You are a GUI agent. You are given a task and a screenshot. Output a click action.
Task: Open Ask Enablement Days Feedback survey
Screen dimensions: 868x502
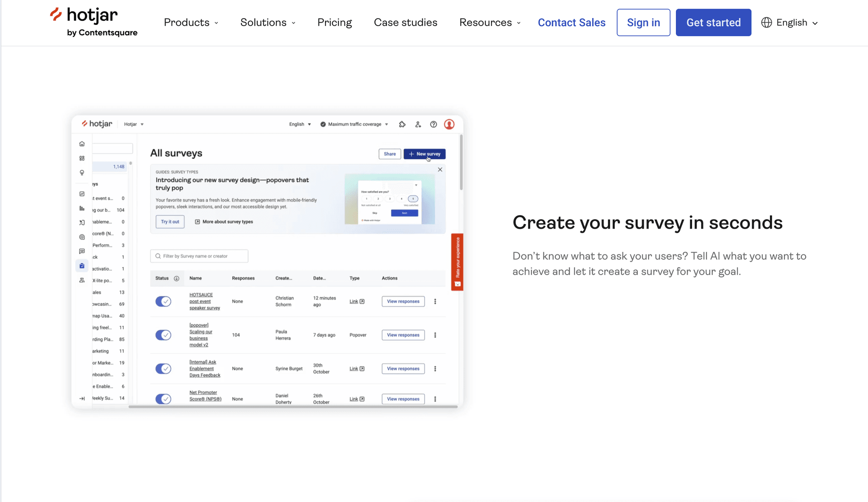pos(205,369)
